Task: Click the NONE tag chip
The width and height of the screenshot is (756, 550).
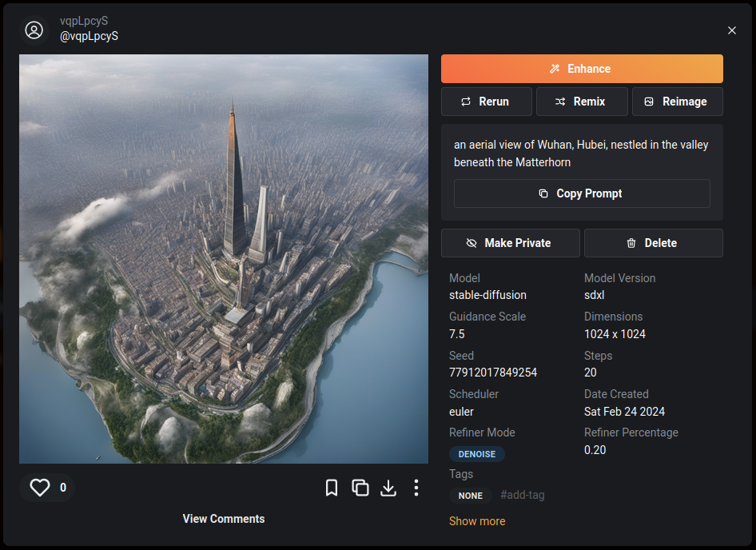Action: (470, 496)
